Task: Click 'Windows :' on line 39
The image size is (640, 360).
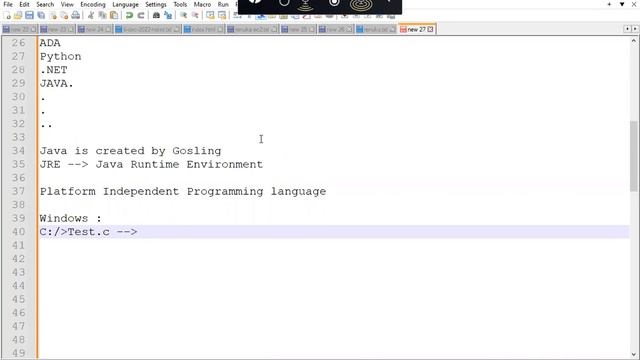Action: (x=70, y=218)
